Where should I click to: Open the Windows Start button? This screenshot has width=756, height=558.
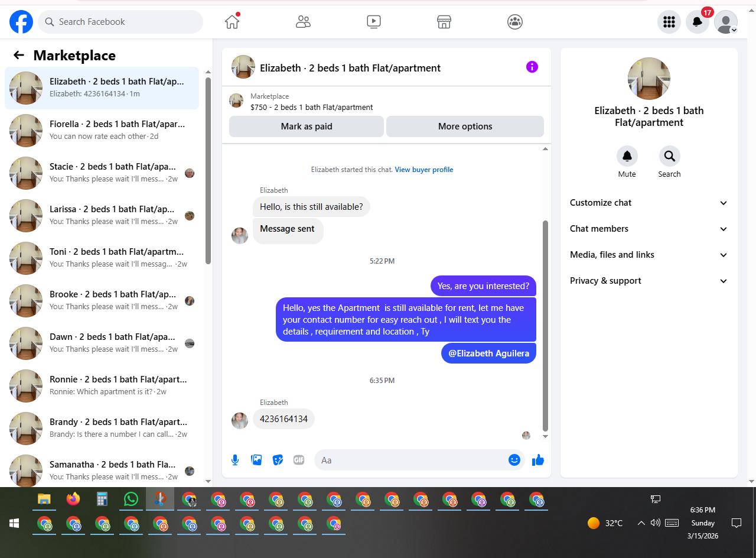point(14,523)
